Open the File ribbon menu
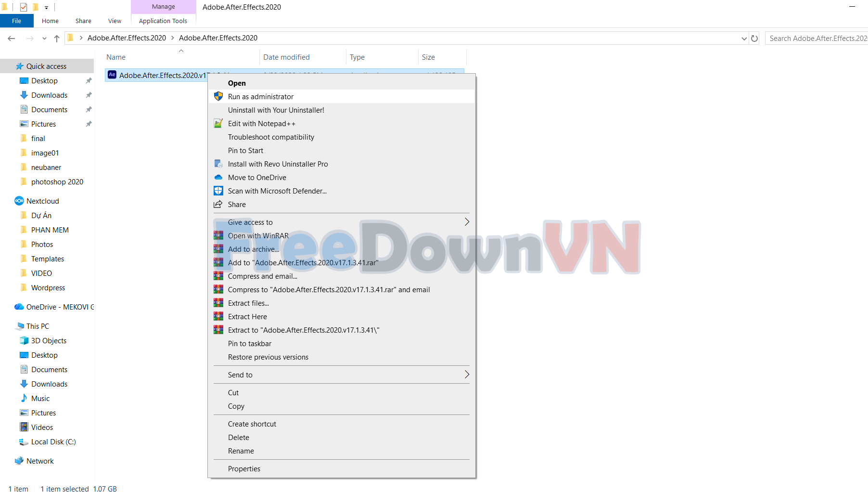Viewport: 868px width, 492px height. 16,21
